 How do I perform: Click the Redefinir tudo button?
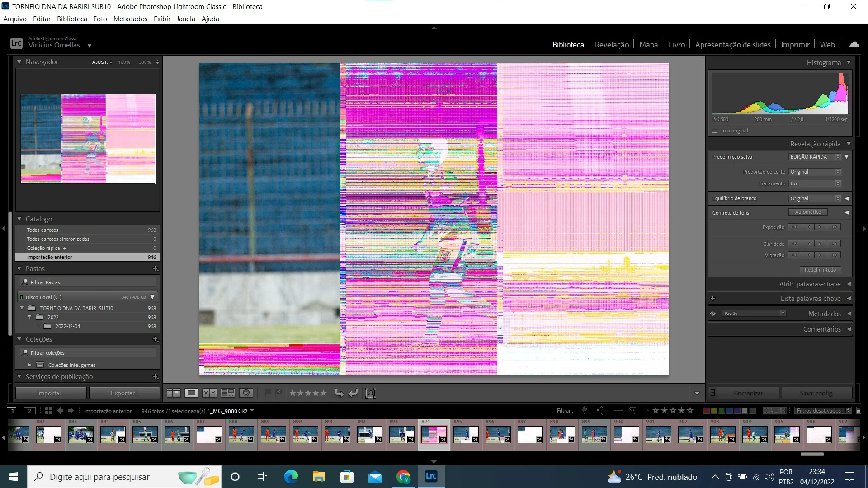click(820, 270)
